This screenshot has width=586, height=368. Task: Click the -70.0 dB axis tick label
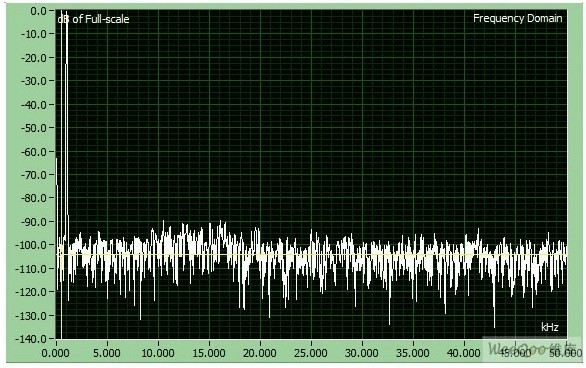click(x=33, y=175)
